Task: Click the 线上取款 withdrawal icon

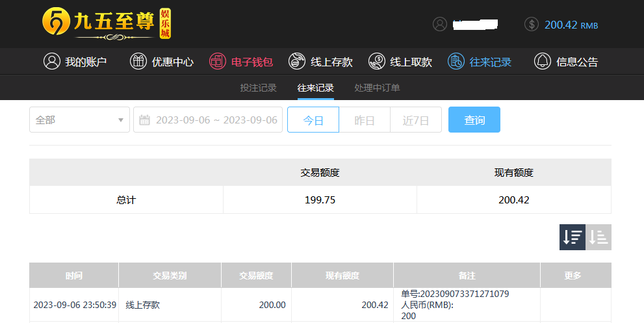Action: coord(377,61)
